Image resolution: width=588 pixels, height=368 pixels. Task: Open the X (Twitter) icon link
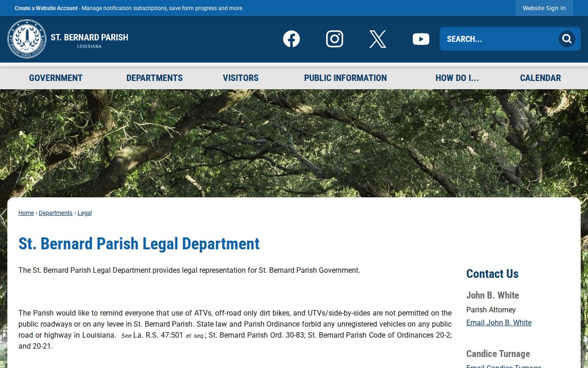pos(378,39)
